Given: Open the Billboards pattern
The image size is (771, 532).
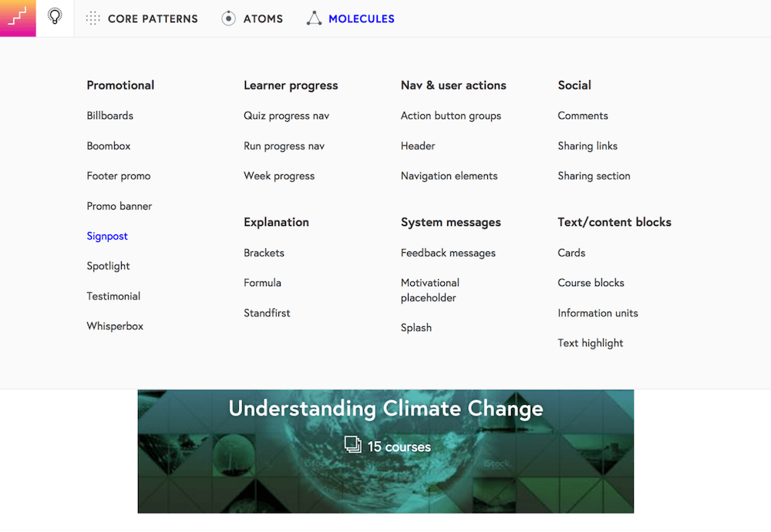Looking at the screenshot, I should point(109,116).
